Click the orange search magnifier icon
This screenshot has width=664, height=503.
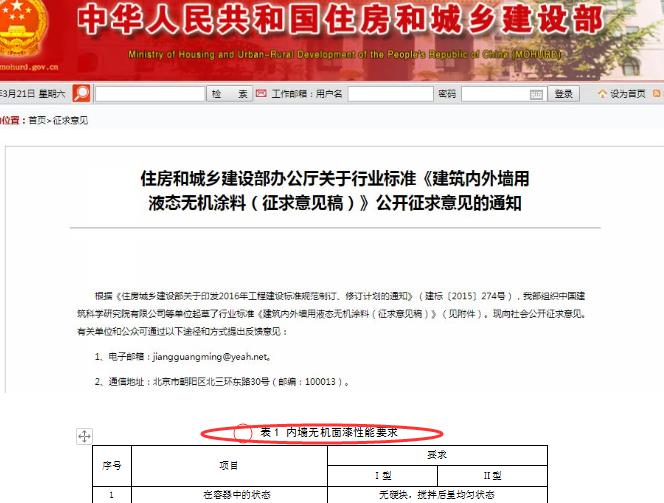[82, 93]
